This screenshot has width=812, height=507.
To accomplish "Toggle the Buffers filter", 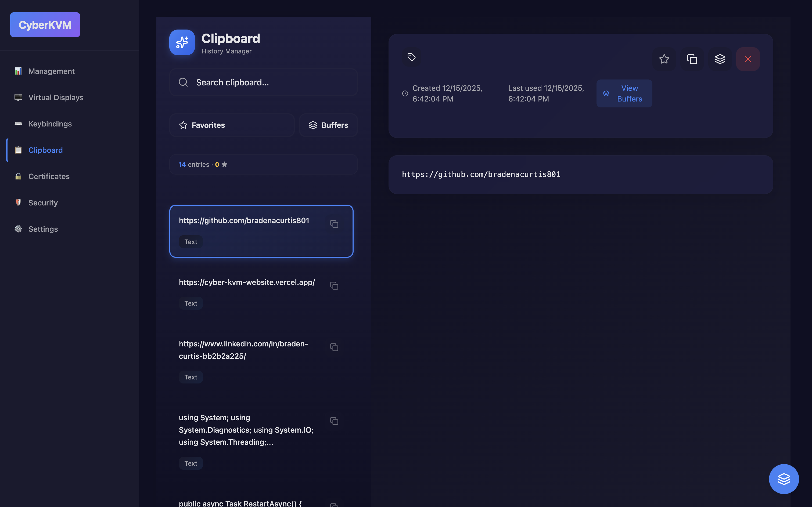I will [x=328, y=125].
